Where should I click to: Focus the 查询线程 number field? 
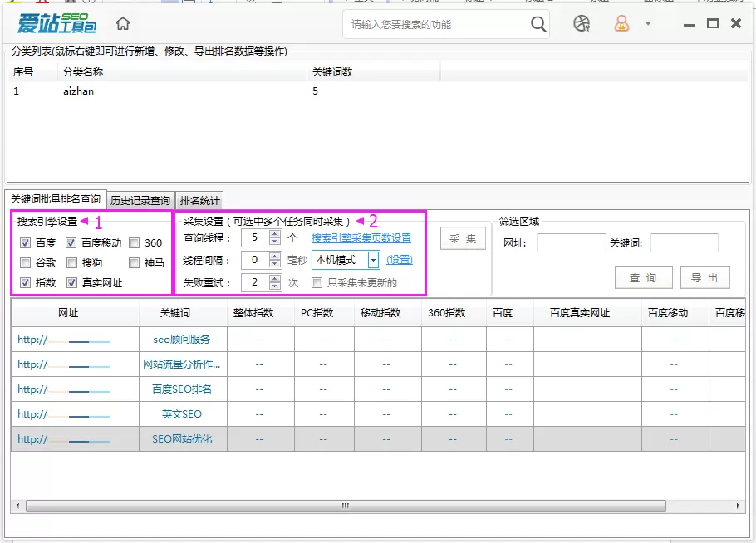(x=256, y=237)
